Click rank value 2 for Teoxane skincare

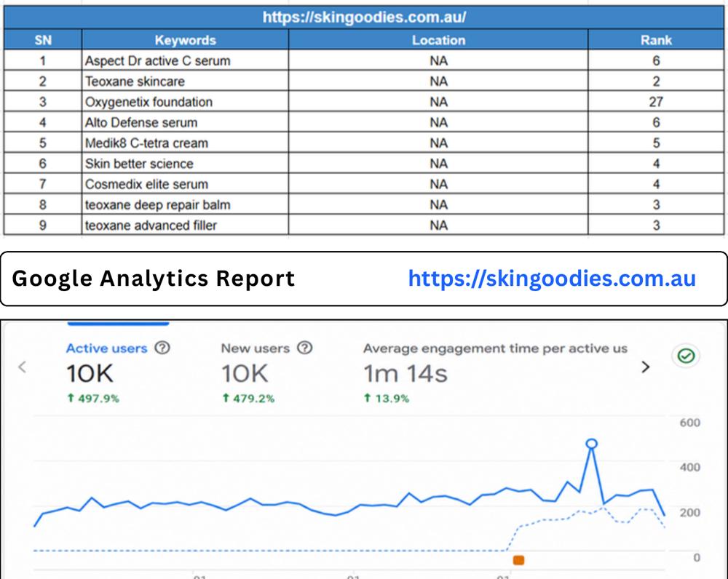click(656, 81)
